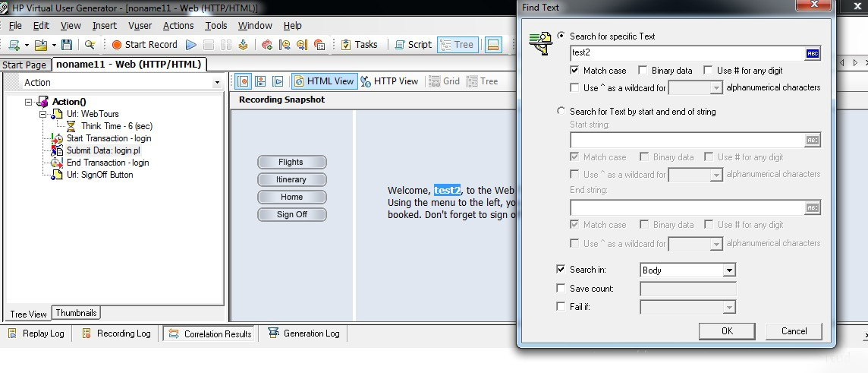Open the Vuser menu
Image resolution: width=868 pixels, height=373 pixels.
pos(140,26)
